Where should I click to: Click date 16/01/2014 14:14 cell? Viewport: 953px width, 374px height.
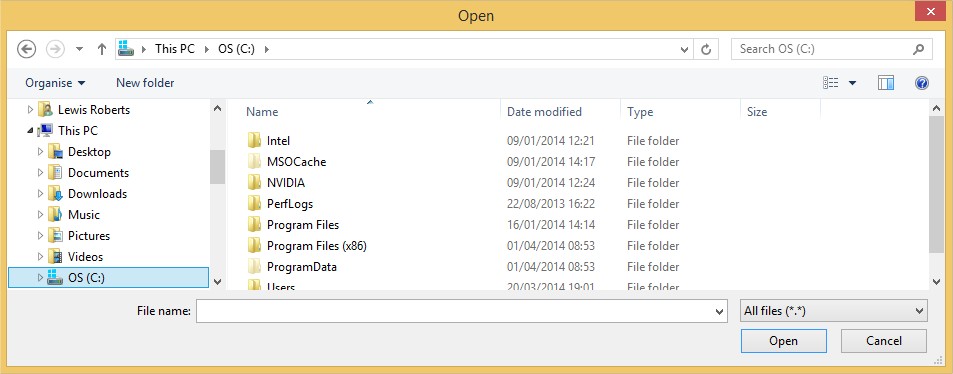(551, 224)
